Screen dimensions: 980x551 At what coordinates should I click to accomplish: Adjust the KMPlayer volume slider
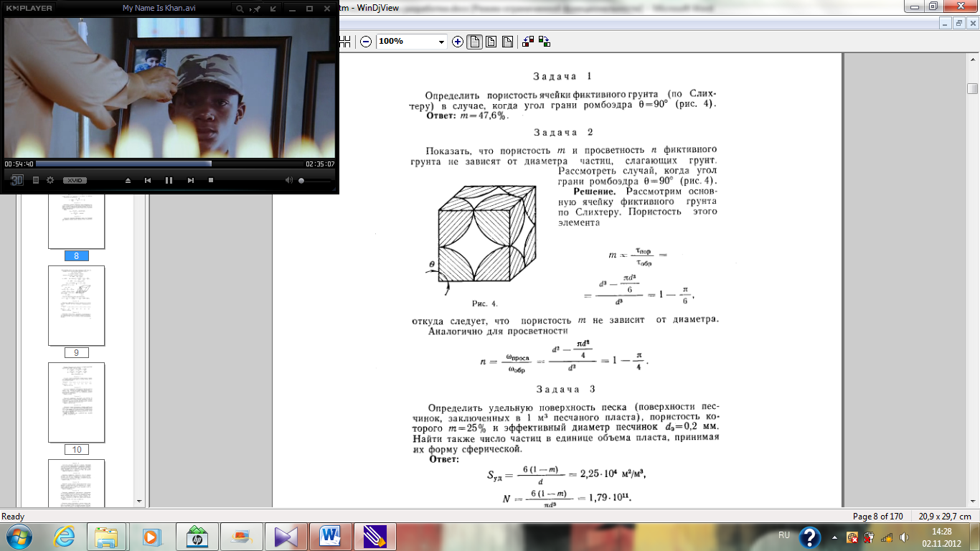pos(315,181)
